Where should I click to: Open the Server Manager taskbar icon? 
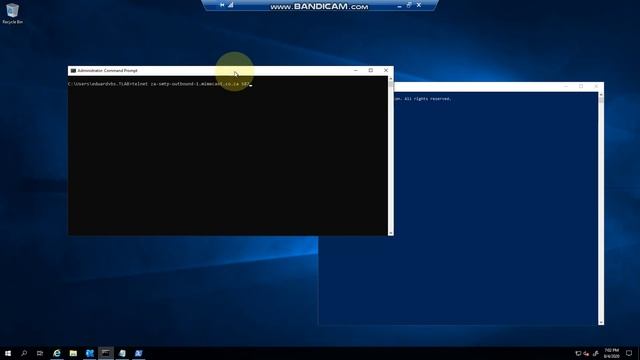122,353
